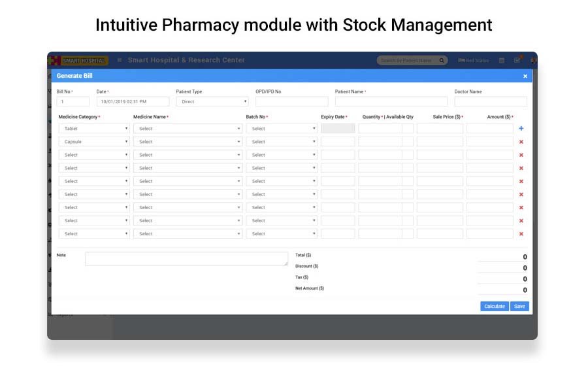Click the Patient Name input field

pos(391,102)
